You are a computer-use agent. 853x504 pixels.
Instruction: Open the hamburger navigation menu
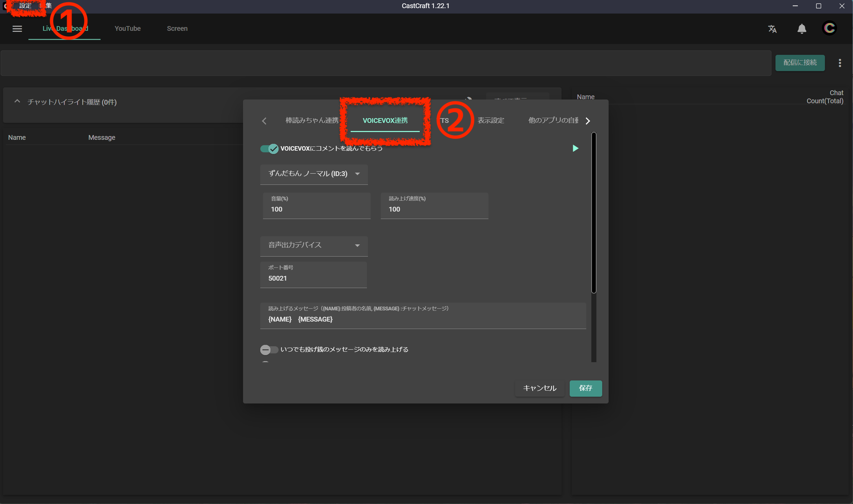click(x=17, y=29)
